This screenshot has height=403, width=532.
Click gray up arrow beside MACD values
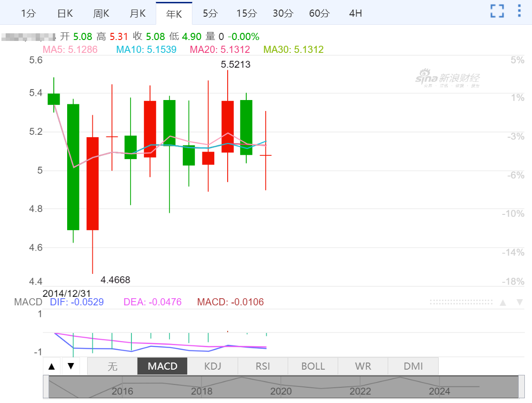point(502,302)
